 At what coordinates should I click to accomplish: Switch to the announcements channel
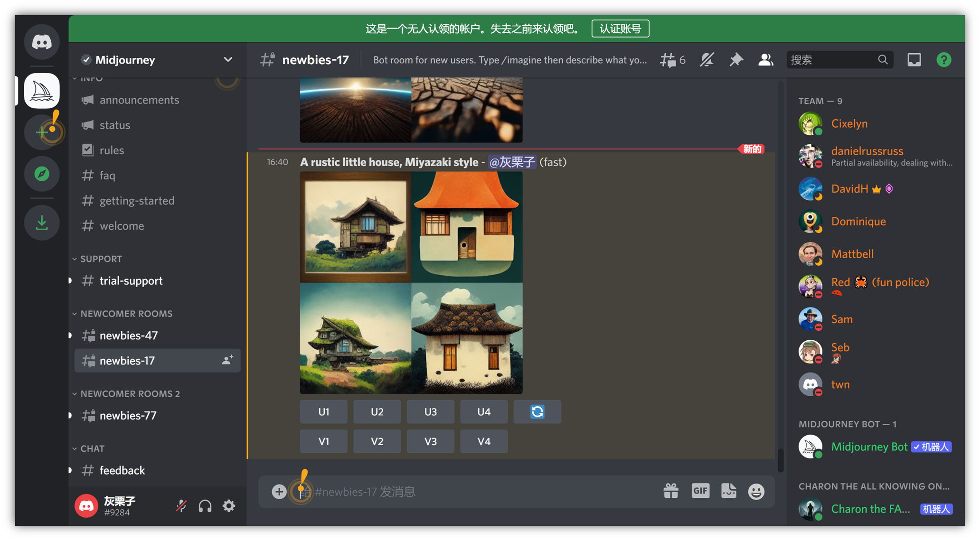(139, 100)
